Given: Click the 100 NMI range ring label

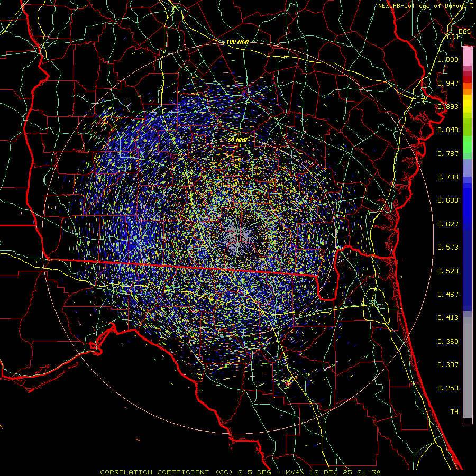Looking at the screenshot, I should 237,42.
